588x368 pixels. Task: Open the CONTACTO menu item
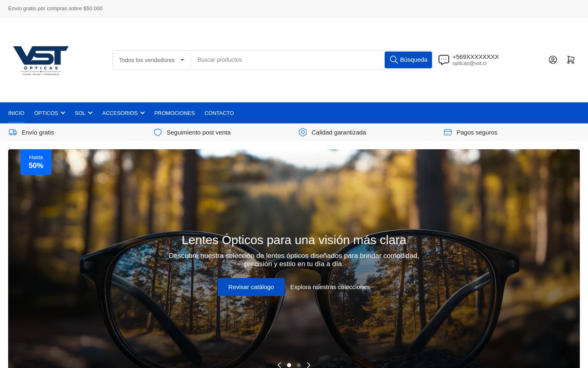[219, 113]
